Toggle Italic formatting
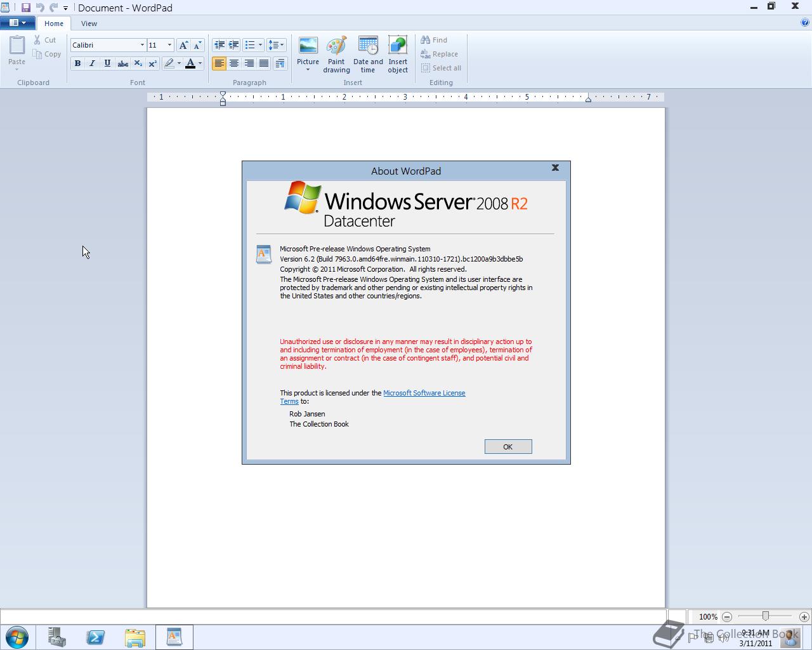The width and height of the screenshot is (812, 650). [92, 63]
